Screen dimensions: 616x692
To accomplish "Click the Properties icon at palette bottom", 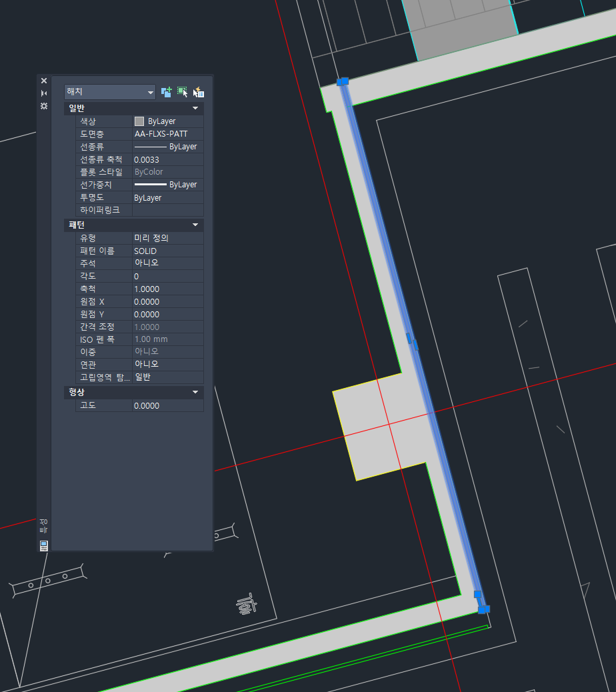I will [x=44, y=545].
